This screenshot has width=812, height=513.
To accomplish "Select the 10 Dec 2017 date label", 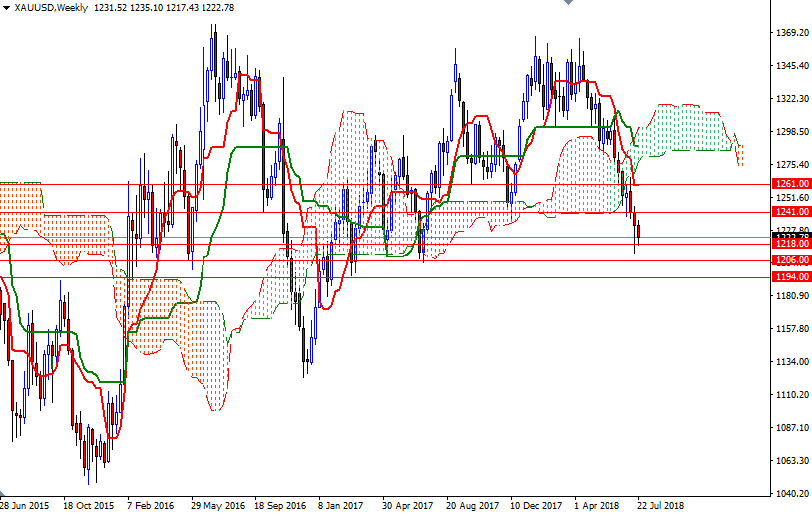I will (535, 506).
